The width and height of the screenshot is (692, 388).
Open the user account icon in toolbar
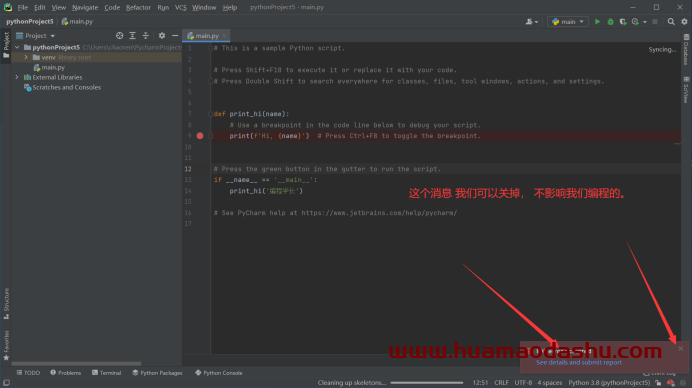point(531,22)
